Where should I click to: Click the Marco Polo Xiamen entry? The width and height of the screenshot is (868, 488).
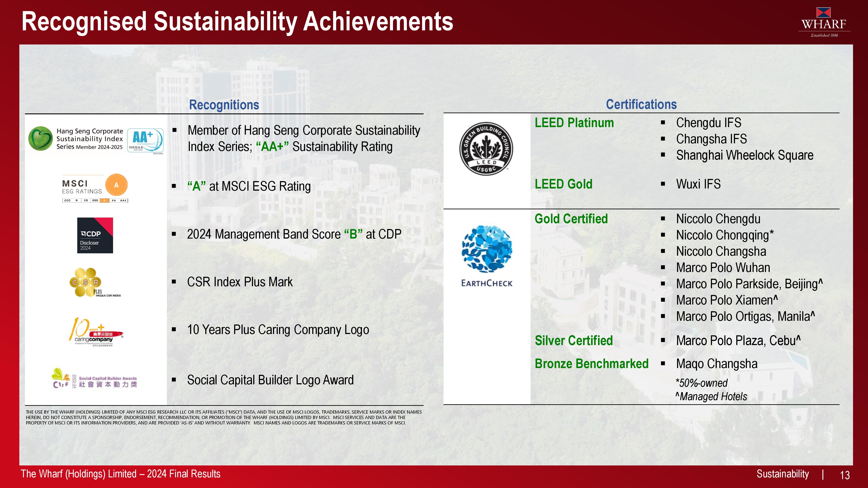727,300
